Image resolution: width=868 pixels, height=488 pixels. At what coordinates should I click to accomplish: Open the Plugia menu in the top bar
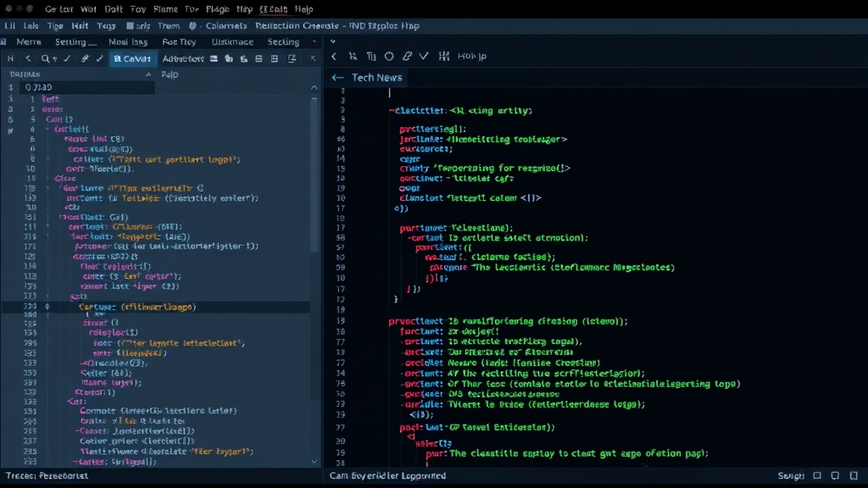point(218,8)
